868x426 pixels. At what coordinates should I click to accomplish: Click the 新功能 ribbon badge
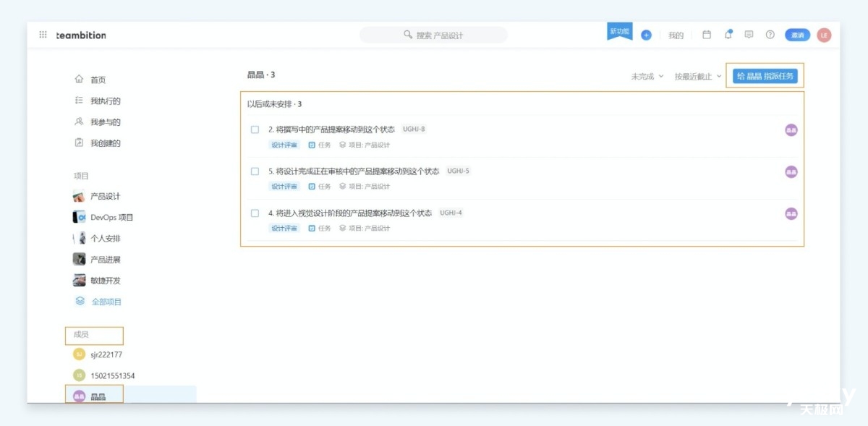619,32
